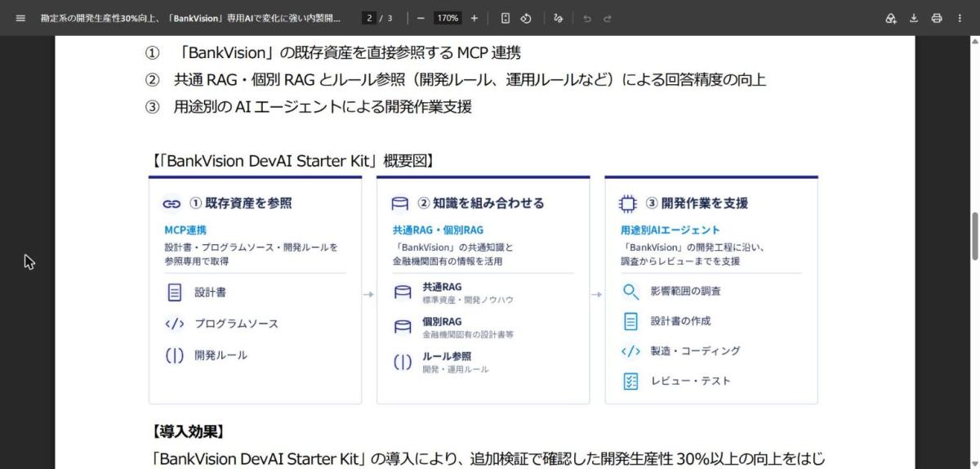The height and width of the screenshot is (469, 980).
Task: Zoom in with the plus button
Action: (474, 18)
